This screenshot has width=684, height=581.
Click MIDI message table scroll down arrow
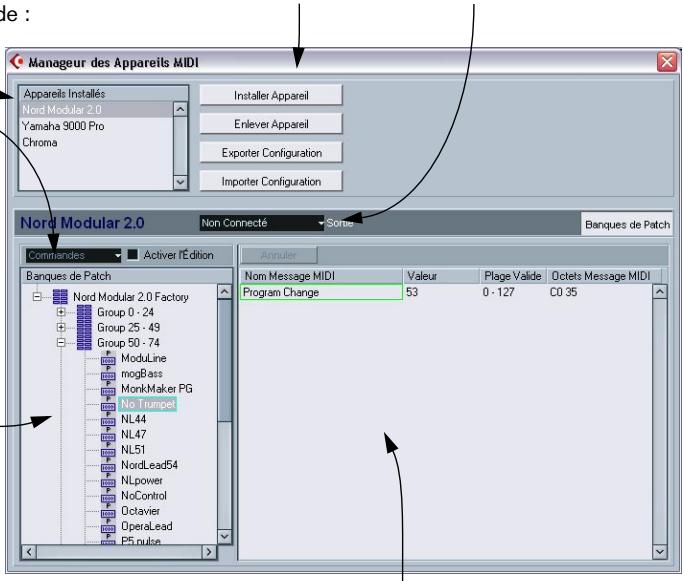coord(660,552)
